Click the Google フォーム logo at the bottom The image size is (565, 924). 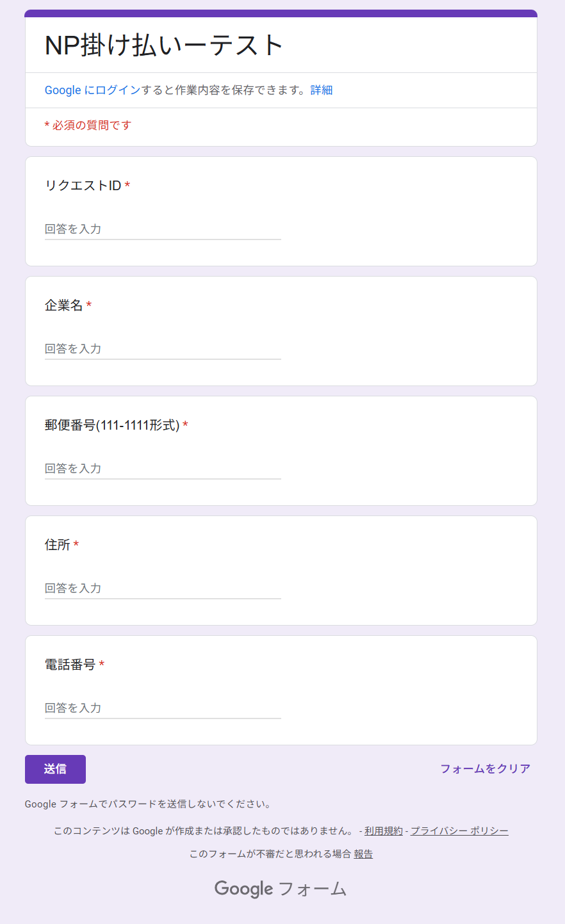click(281, 889)
